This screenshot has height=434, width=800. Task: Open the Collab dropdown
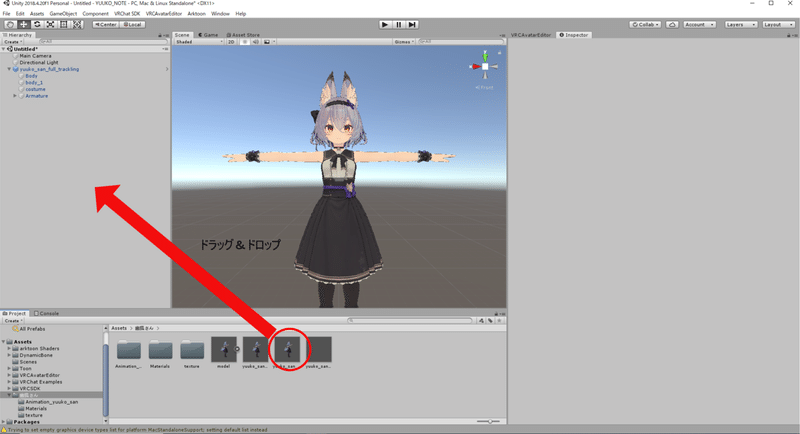tap(645, 24)
